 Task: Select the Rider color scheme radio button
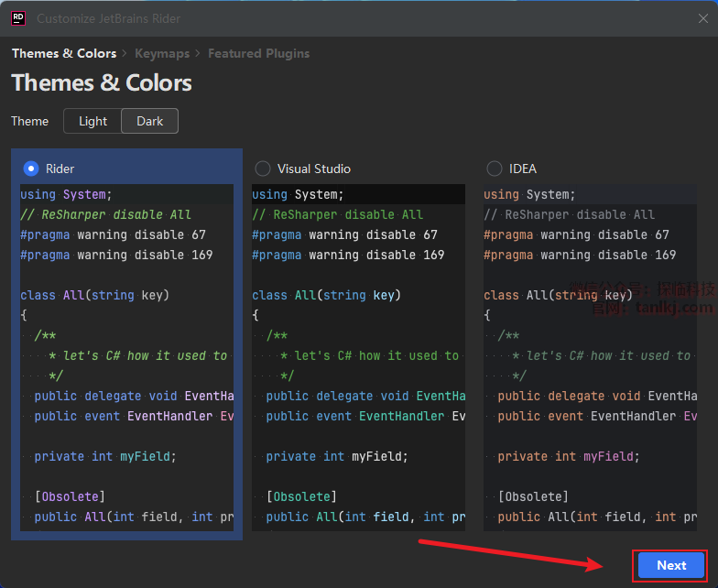point(31,169)
